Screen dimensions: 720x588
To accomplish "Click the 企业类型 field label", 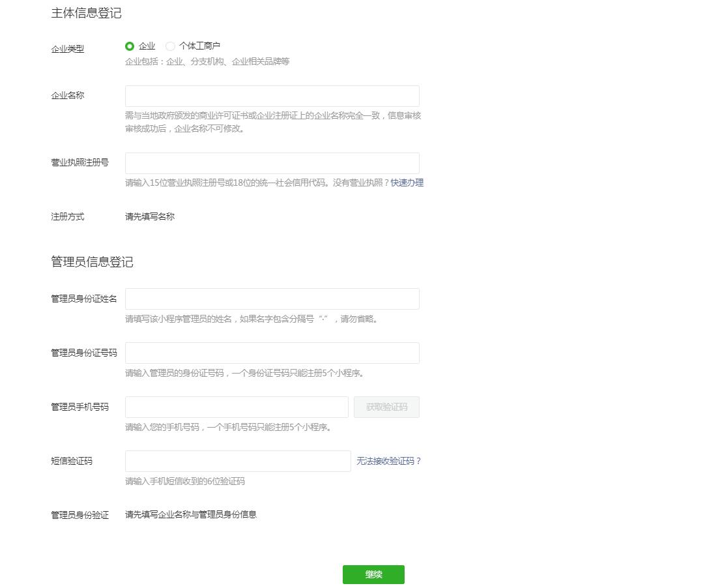I will [68, 49].
